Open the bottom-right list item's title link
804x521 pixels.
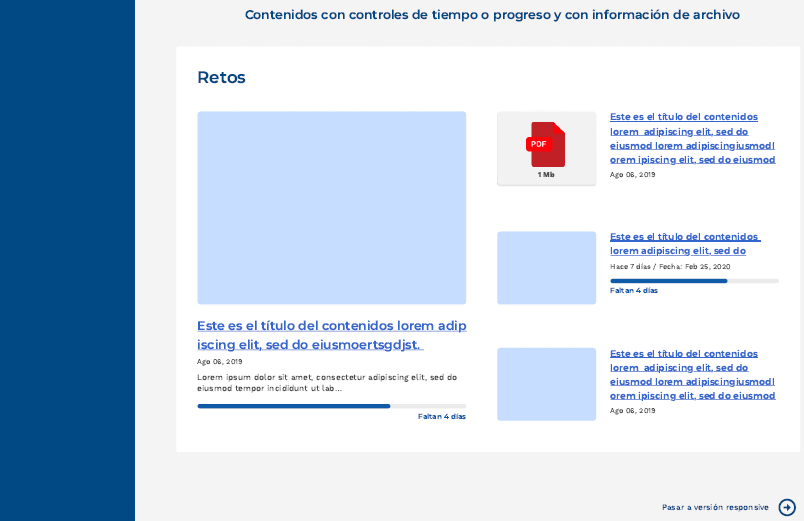pos(692,374)
